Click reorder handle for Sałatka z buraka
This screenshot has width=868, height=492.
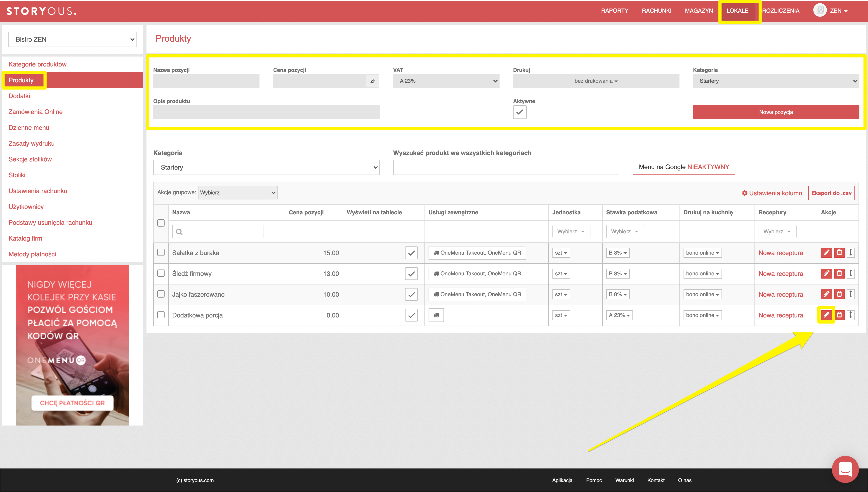tap(851, 252)
